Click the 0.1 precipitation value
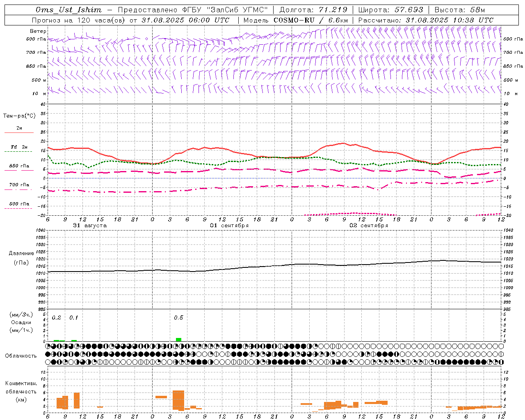This screenshot has height=420, width=525. [74, 318]
